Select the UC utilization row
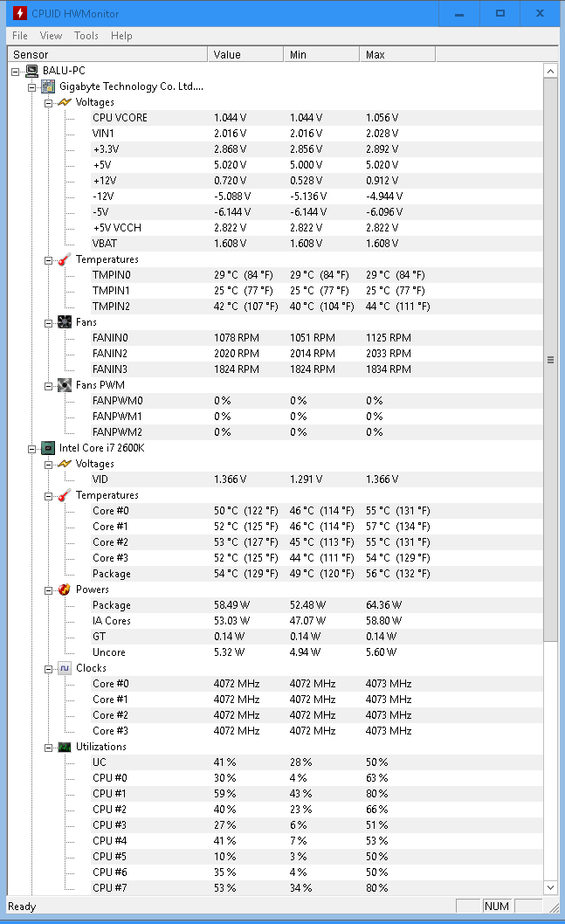The height and width of the screenshot is (924, 565). 316,762
